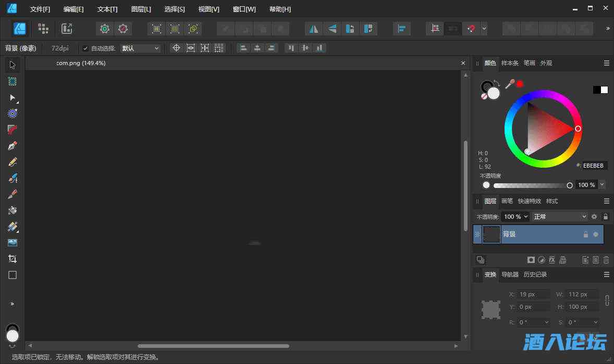
Task: Pick the Pencil tool
Action: [13, 162]
